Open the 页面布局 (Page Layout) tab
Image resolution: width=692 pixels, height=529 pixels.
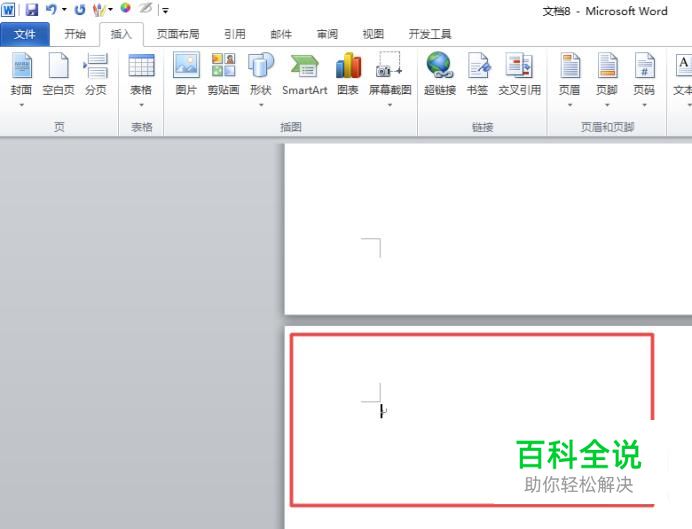pyautogui.click(x=178, y=34)
